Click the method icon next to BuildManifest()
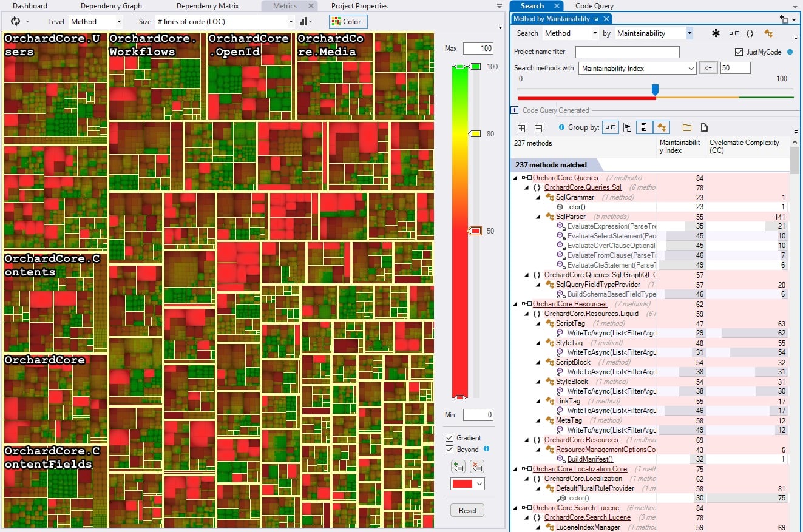Screen dimensions: 803x532 [x=561, y=459]
